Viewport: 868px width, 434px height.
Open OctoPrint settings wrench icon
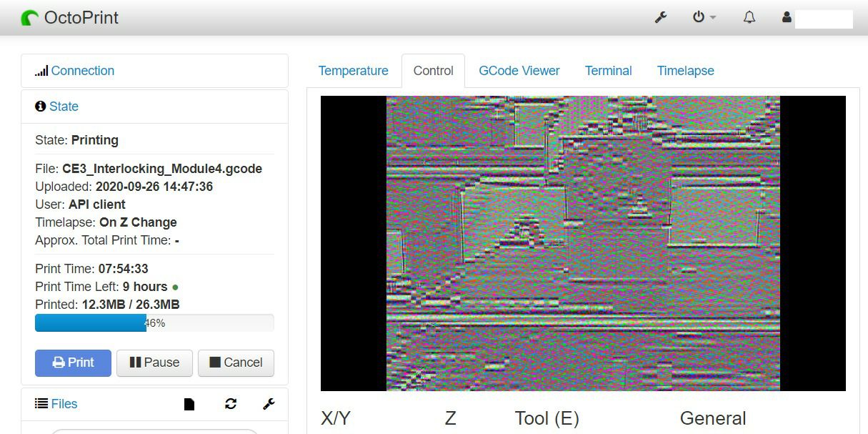tap(661, 18)
